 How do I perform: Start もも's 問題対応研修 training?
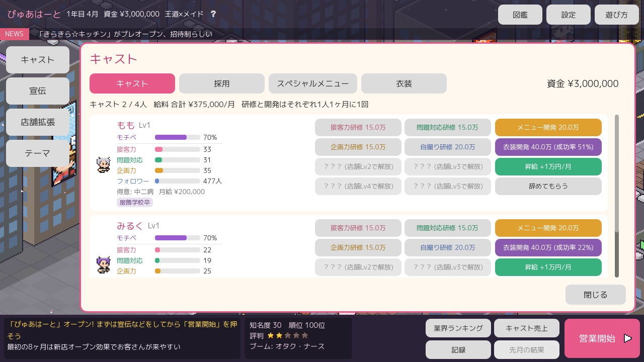[x=448, y=127]
